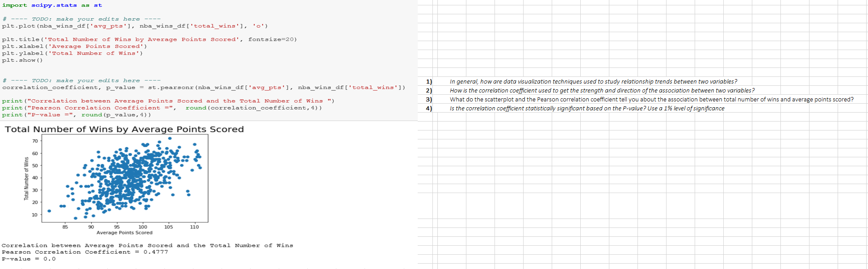Screen dimensions: 868x269
Task: Click the chart's x-axis label 'Average Points Scored'
Action: (x=125, y=233)
